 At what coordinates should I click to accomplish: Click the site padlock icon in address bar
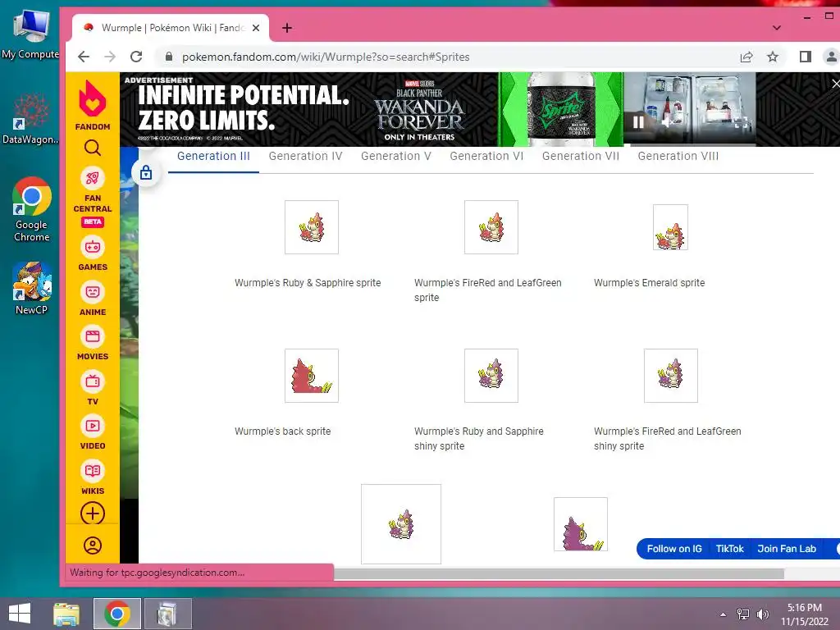(169, 57)
